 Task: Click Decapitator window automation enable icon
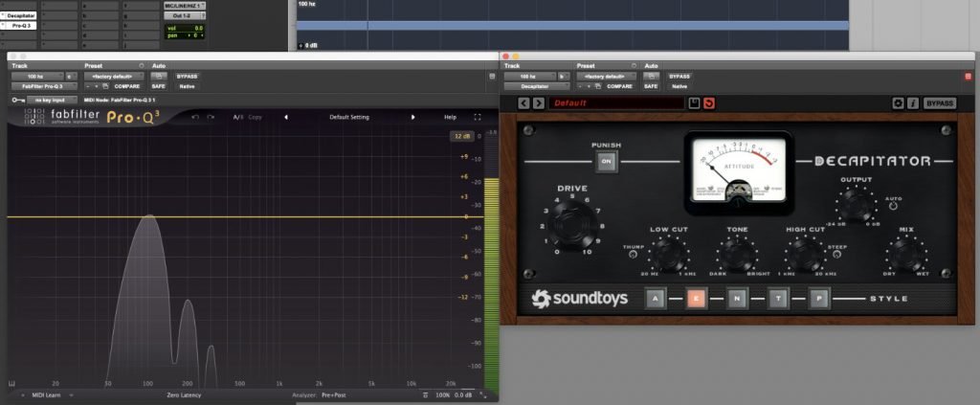coord(651,77)
